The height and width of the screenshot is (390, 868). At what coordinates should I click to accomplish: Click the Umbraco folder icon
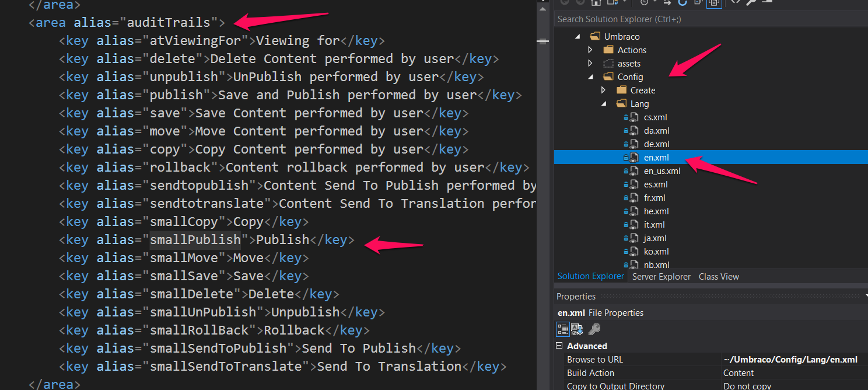(x=596, y=36)
